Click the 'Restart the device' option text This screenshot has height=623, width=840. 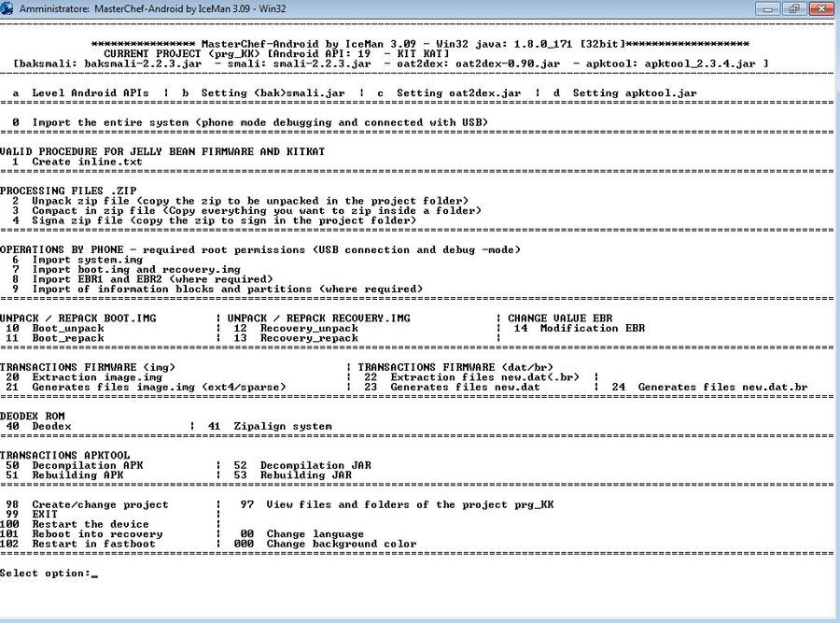[91, 524]
